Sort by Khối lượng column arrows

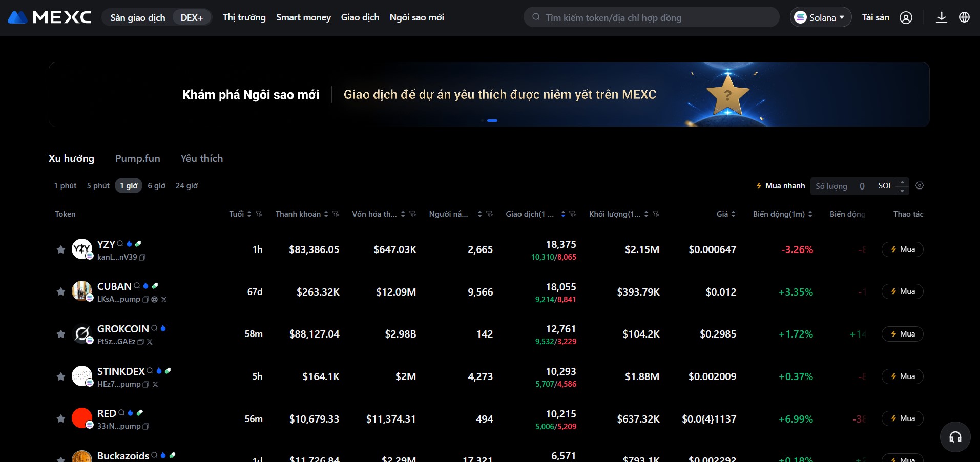[647, 214]
